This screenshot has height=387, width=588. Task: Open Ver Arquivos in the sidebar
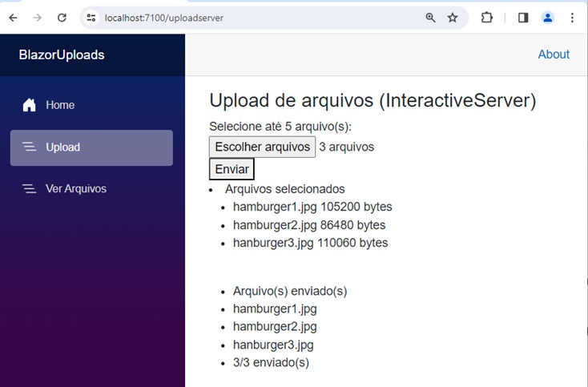tap(75, 189)
